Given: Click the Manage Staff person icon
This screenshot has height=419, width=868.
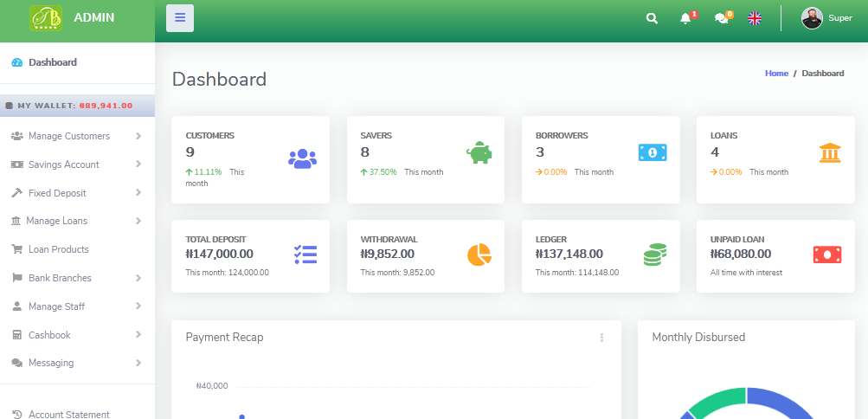Looking at the screenshot, I should (x=16, y=306).
